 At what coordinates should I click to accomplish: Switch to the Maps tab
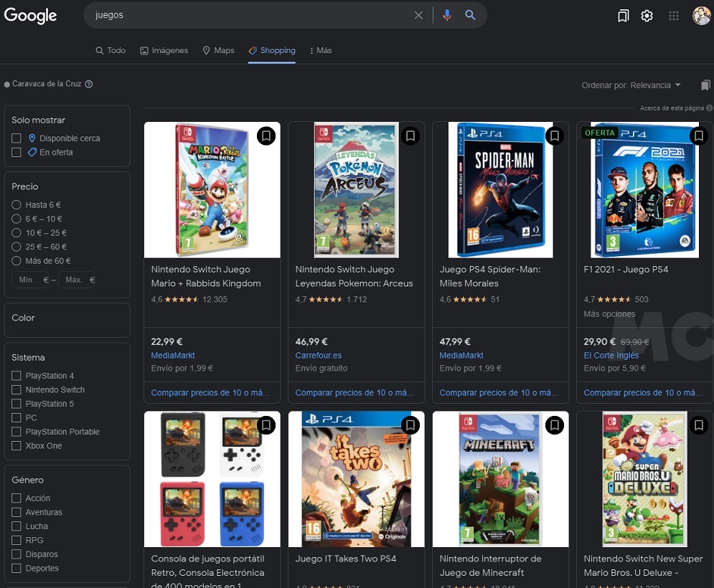point(218,51)
